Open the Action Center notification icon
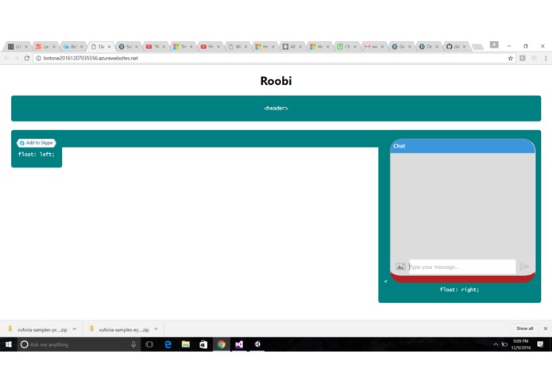Image resolution: width=552 pixels, height=392 pixels. [x=540, y=344]
